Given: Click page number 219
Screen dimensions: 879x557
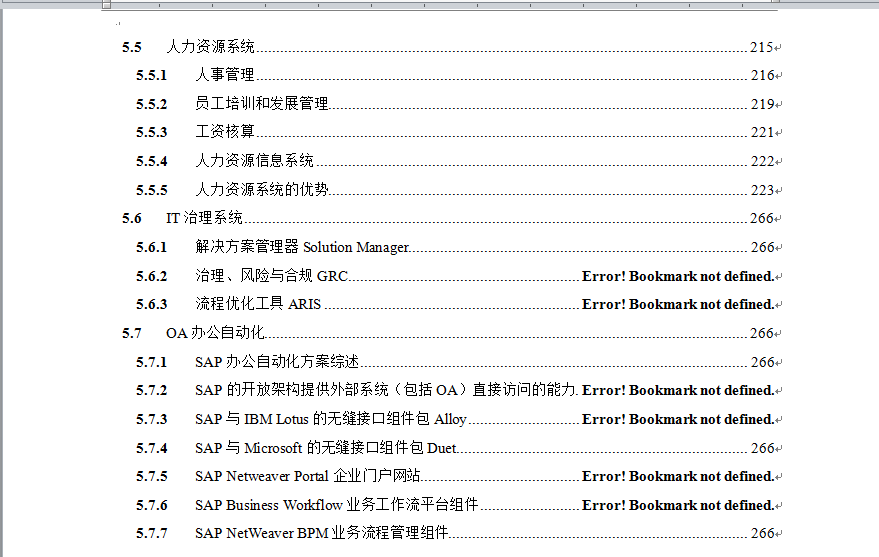Looking at the screenshot, I should [x=762, y=104].
